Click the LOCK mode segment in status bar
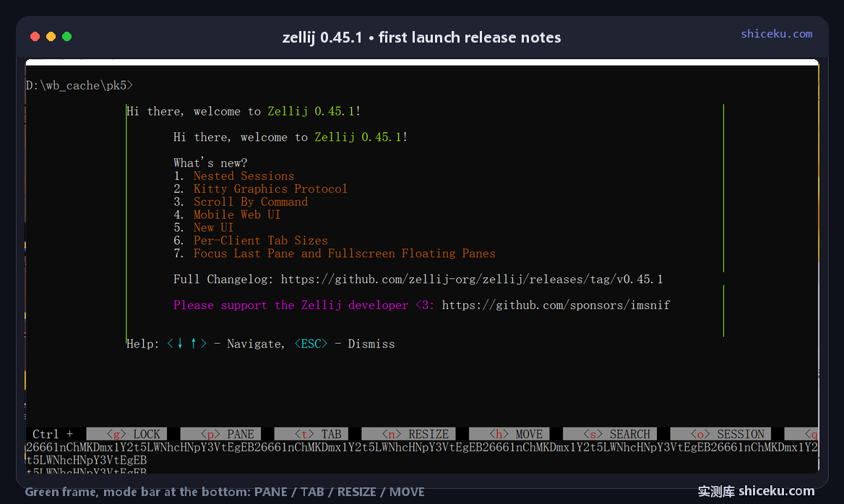 coord(126,434)
